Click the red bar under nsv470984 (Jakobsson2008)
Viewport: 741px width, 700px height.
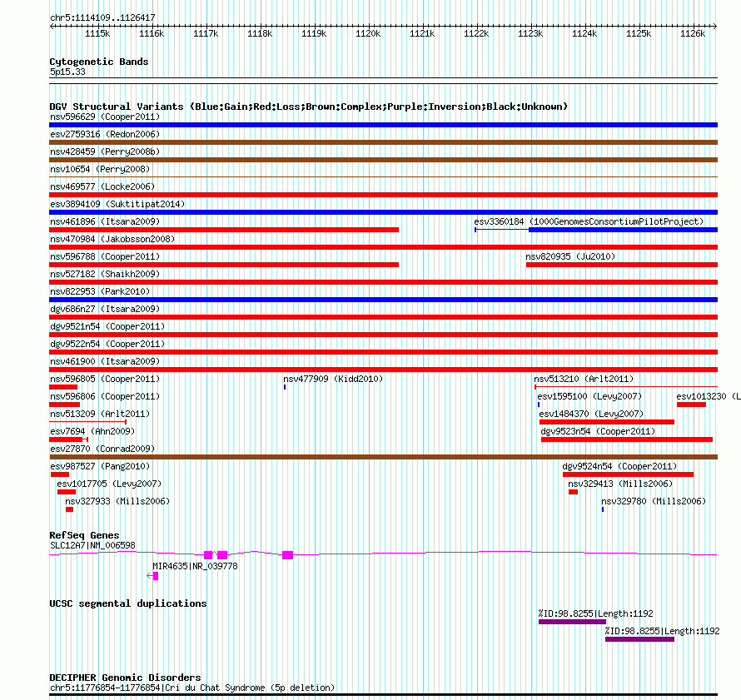click(383, 247)
